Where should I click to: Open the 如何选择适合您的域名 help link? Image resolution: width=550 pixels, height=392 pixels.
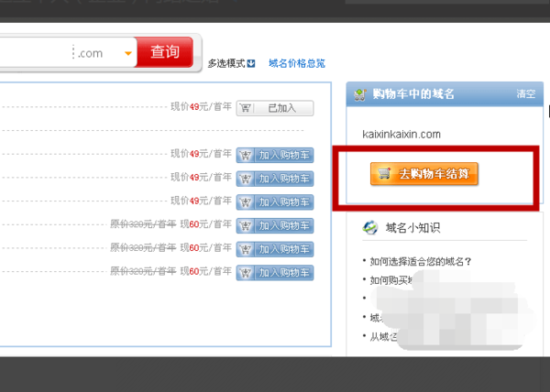click(x=422, y=261)
